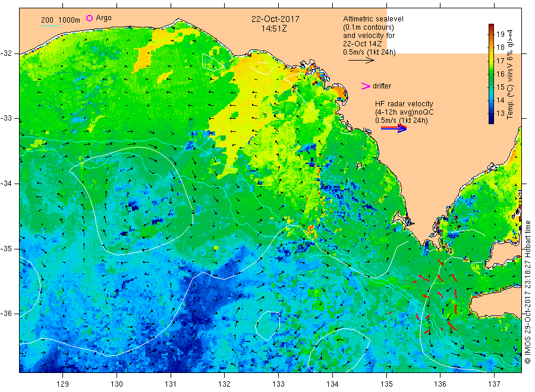Screen dimensions: 535x392
Task: Click the '1000m' depth legend text
Action: click(70, 20)
